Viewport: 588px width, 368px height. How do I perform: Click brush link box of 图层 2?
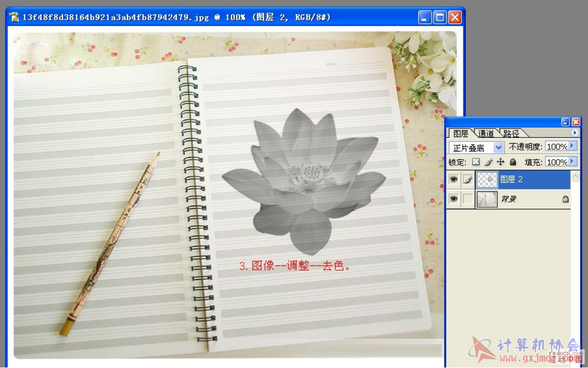(468, 180)
